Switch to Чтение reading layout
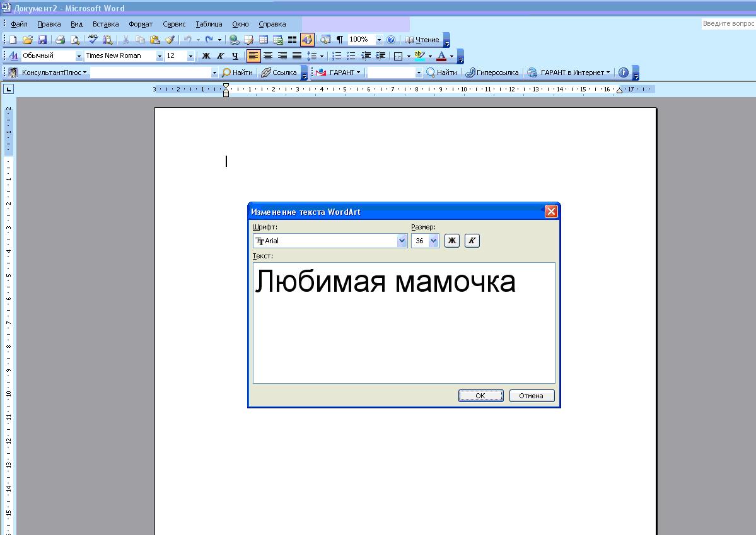This screenshot has width=756, height=535. coord(422,40)
